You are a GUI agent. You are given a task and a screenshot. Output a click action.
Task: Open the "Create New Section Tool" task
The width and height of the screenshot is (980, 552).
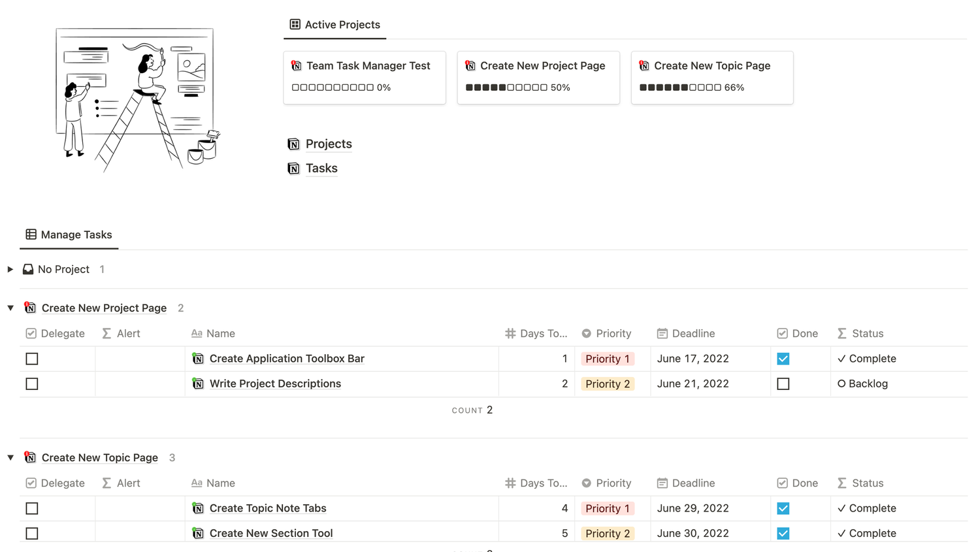(x=270, y=533)
